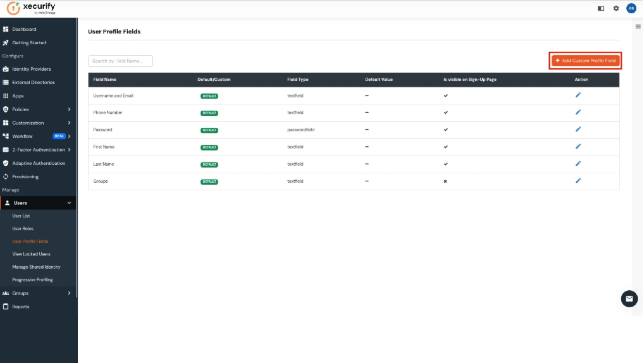The width and height of the screenshot is (644, 363).
Task: Toggle First Name visibility on Sign-Up Page
Action: [x=446, y=147]
